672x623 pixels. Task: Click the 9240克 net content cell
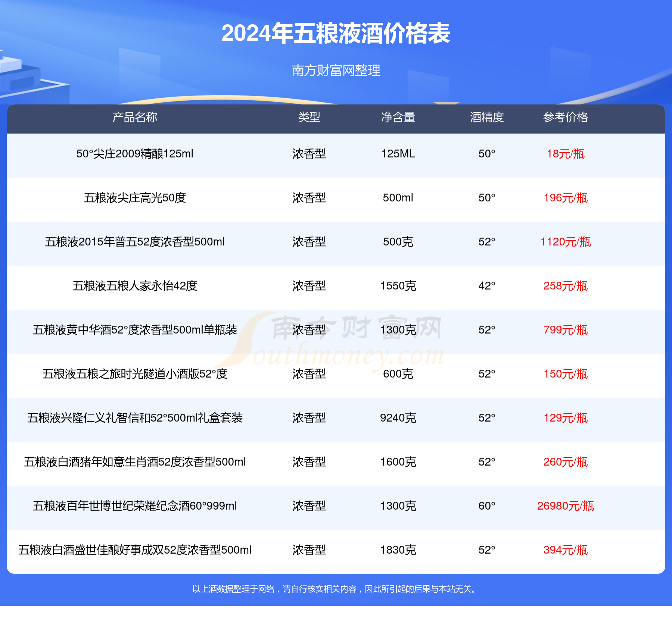(x=398, y=418)
